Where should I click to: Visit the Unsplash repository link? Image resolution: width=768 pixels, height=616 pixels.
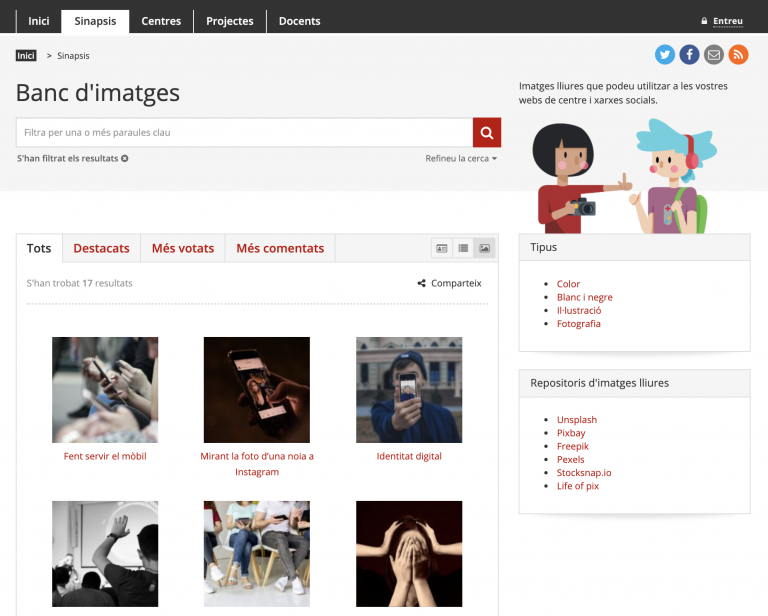pyautogui.click(x=576, y=420)
